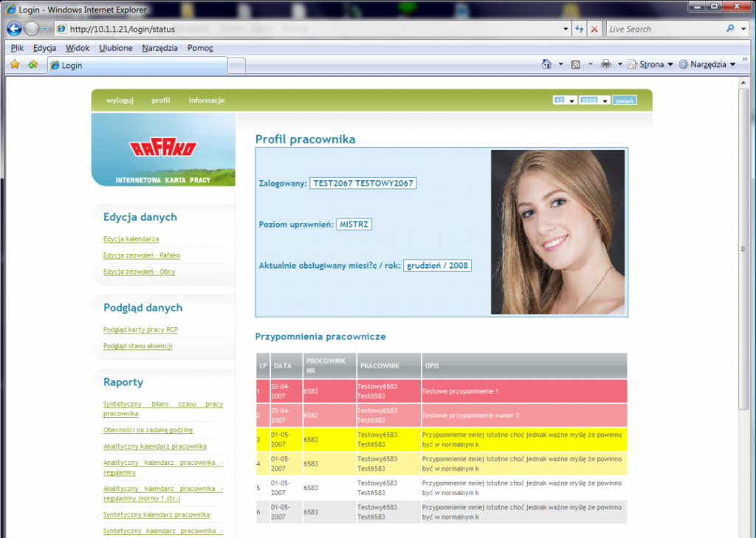Viewport: 756px width, 538px height.
Task: Click the Home page icon
Action: click(x=546, y=64)
